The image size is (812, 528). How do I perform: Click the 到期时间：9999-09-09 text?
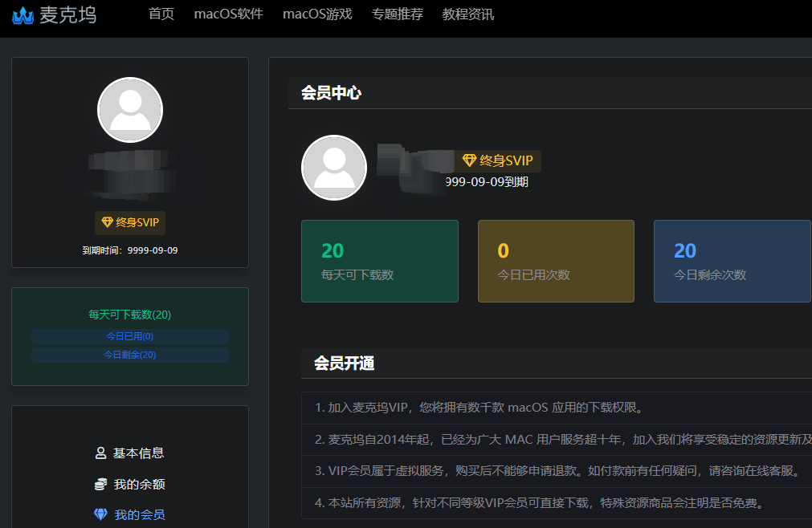[x=130, y=250]
